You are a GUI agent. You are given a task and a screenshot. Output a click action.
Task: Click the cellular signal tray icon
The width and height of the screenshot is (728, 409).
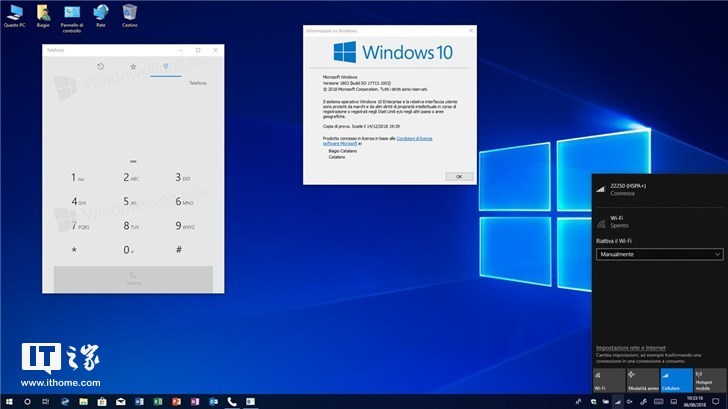[x=618, y=402]
